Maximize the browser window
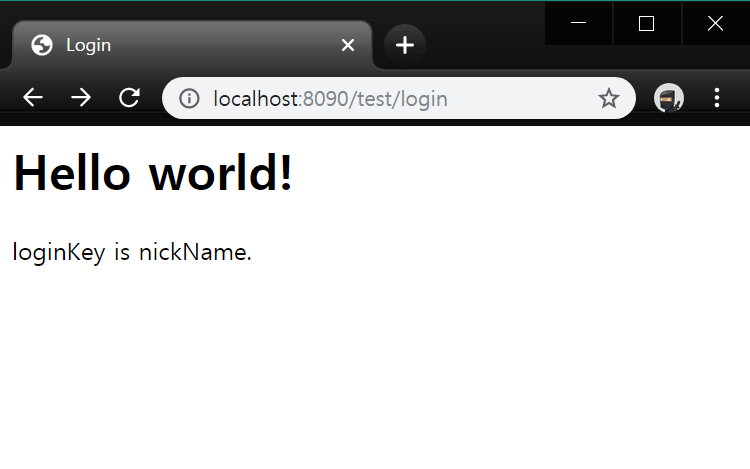 pos(647,23)
